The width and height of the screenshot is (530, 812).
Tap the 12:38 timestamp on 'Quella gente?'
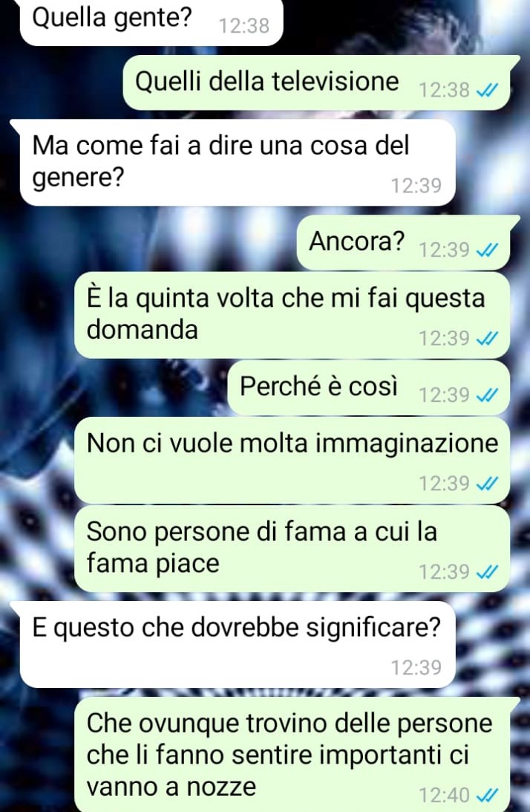[x=244, y=26]
